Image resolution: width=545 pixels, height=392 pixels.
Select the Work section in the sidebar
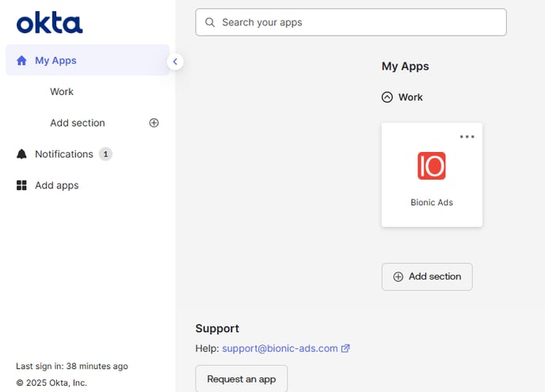point(62,92)
